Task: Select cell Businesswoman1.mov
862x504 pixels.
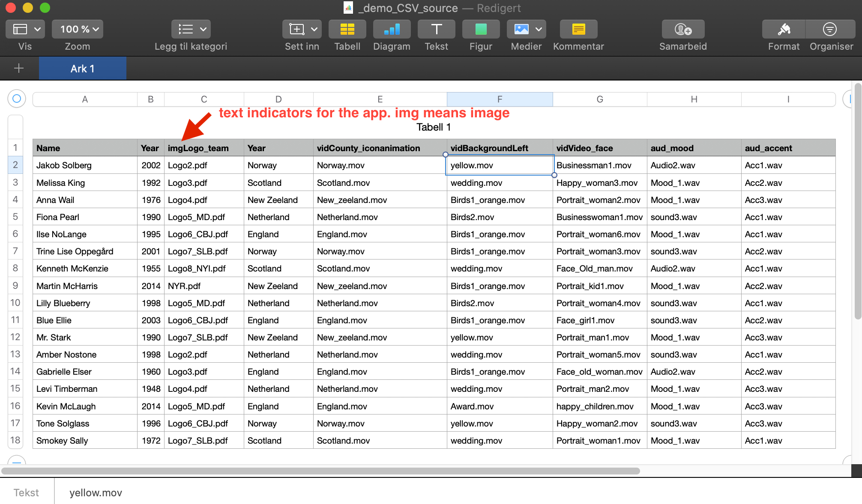Action: (600, 217)
